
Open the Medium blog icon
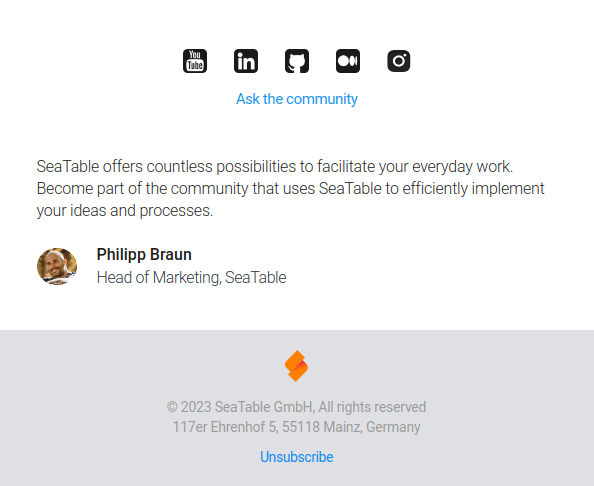tap(348, 61)
